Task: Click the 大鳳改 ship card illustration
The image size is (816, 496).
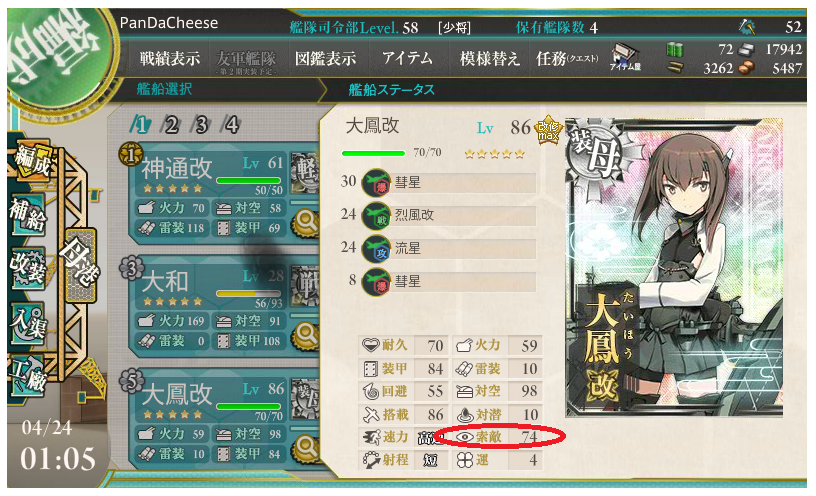Action: pos(674,268)
